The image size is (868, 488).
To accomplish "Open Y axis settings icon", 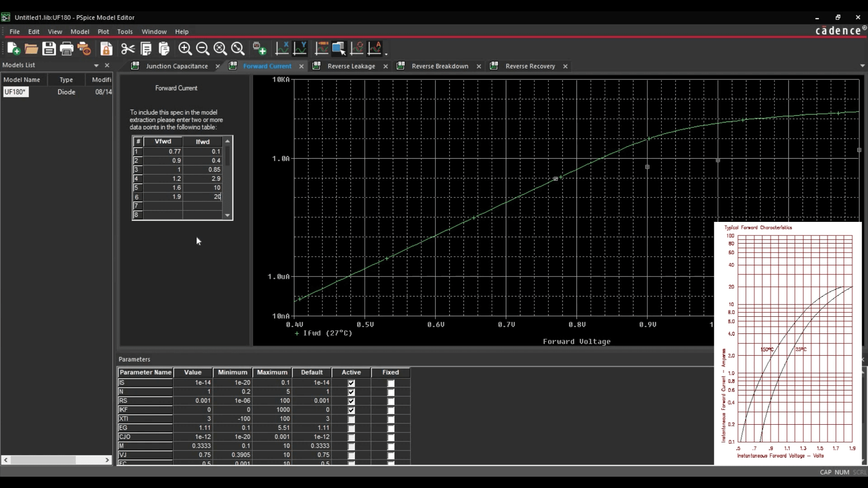I will click(x=300, y=48).
